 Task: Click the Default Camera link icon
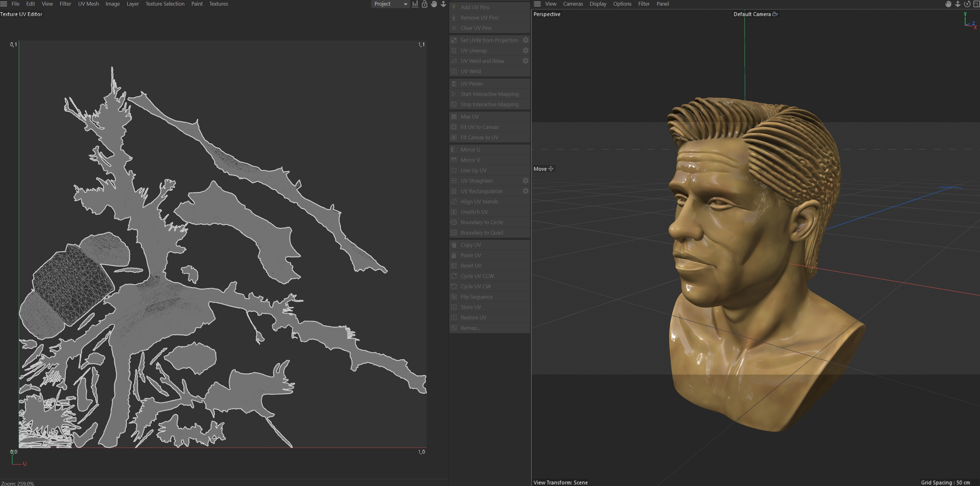pos(775,14)
